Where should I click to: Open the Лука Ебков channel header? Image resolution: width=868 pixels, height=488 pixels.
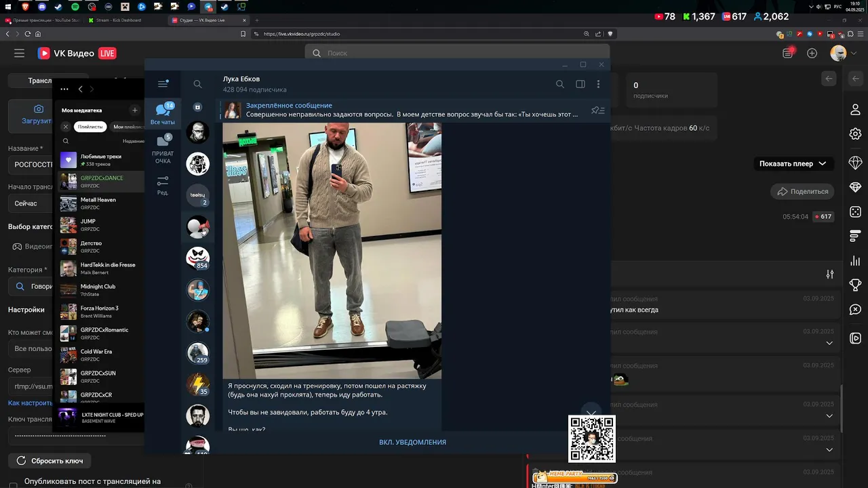[255, 84]
